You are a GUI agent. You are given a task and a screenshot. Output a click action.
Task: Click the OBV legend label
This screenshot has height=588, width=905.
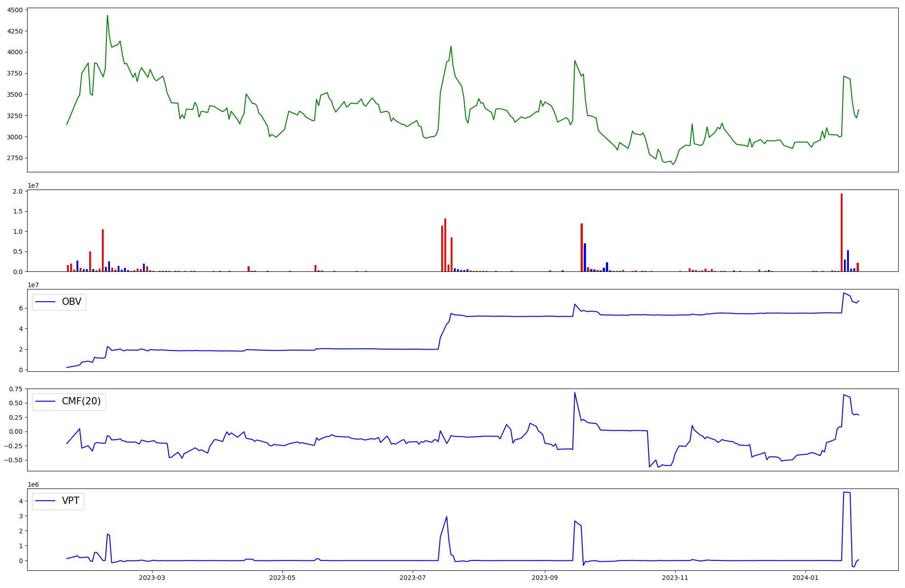point(71,302)
